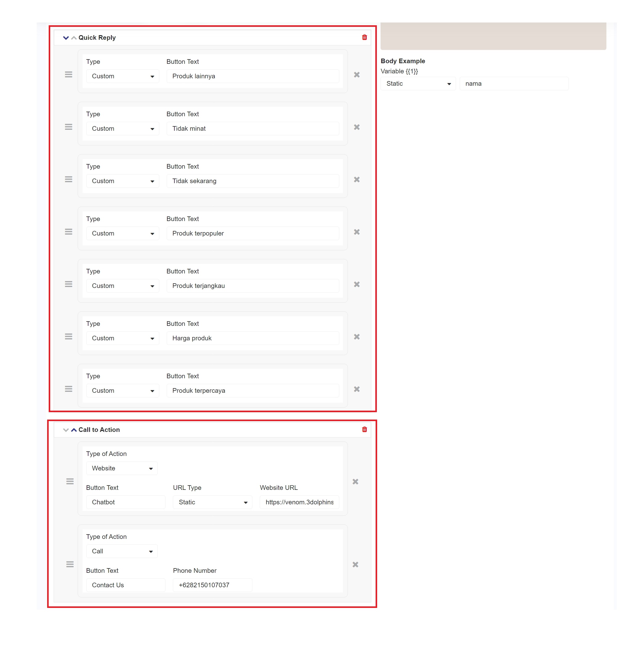Click drag handle of the Chatbot action
Image resolution: width=644 pixels, height=648 pixels.
click(x=70, y=482)
